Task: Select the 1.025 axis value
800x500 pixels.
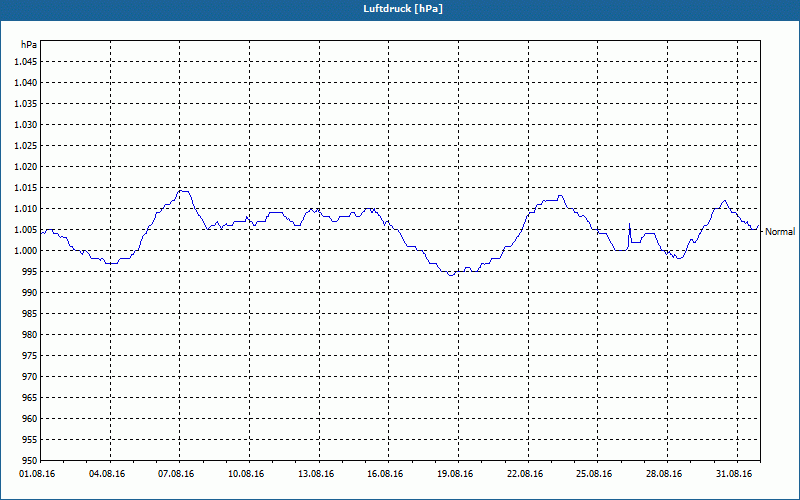Action: tap(26, 145)
